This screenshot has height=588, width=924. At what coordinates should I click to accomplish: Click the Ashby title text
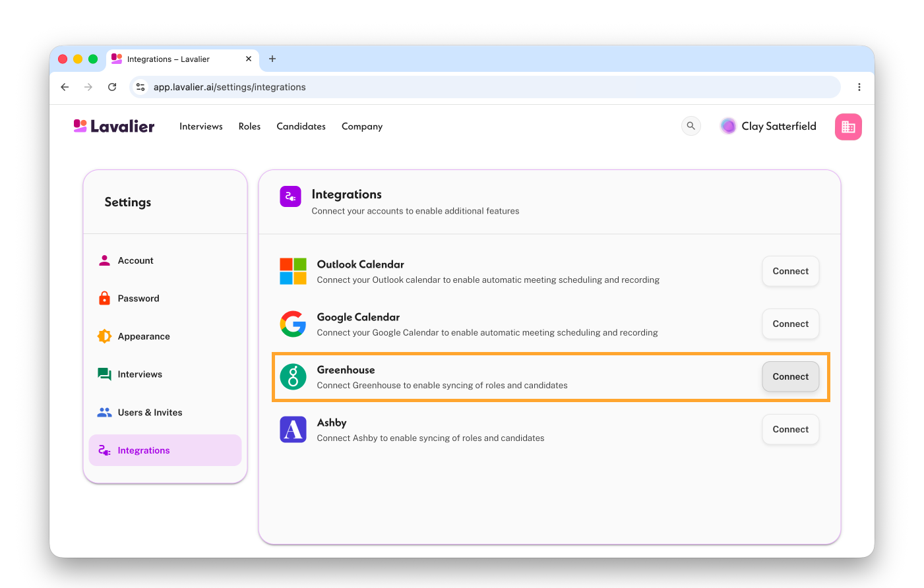332,423
